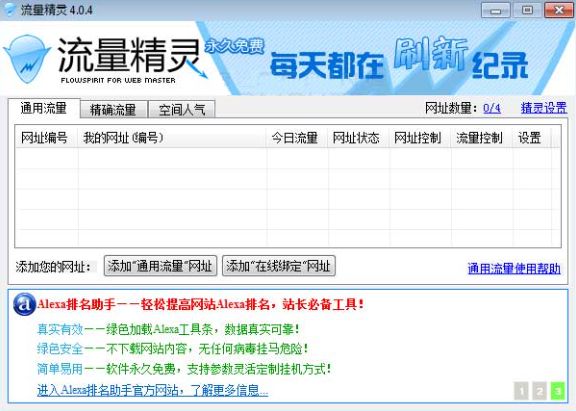Minimize the 流量精灵 window

click(496, 10)
